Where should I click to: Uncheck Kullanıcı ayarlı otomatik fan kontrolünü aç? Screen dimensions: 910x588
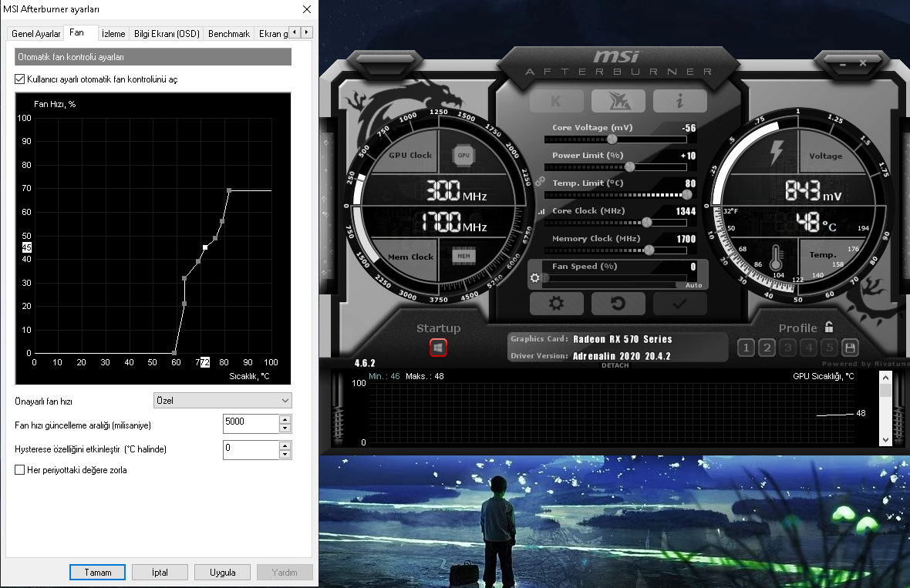(x=20, y=79)
